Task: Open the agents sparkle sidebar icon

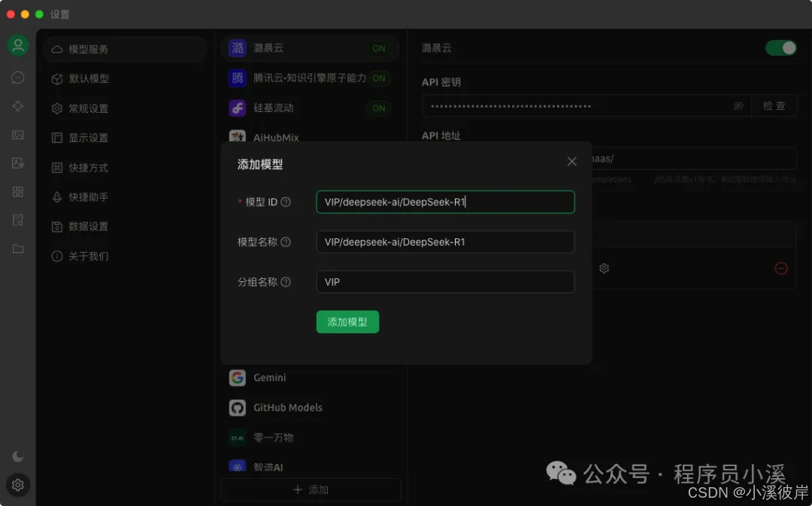Action: 17,106
